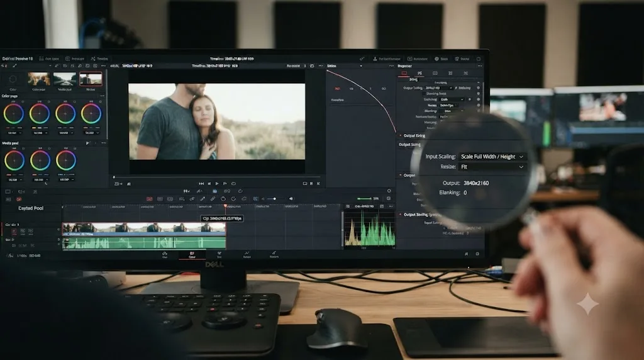Click first top-left toolbar button after app name

49,59
